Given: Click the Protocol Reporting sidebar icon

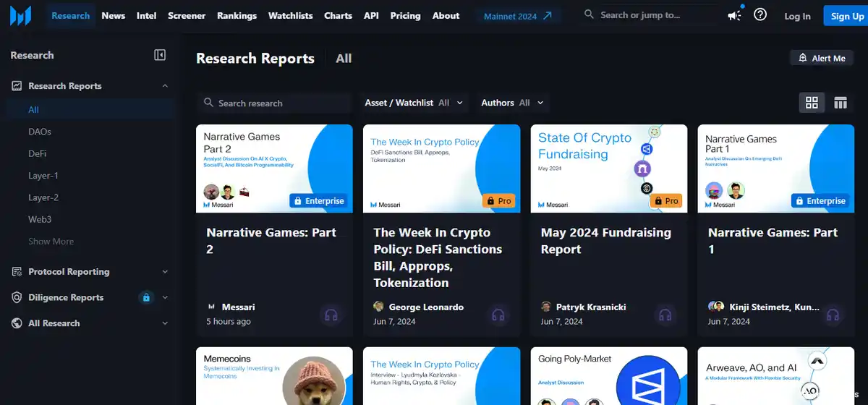Looking at the screenshot, I should pyautogui.click(x=17, y=272).
